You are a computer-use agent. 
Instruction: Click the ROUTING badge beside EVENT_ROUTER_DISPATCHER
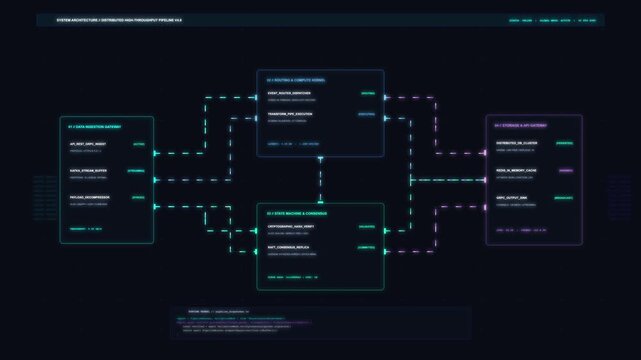tap(368, 93)
